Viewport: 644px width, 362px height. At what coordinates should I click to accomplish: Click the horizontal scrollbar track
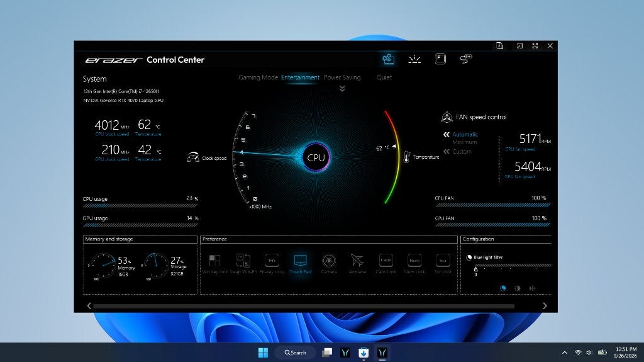[x=304, y=306]
